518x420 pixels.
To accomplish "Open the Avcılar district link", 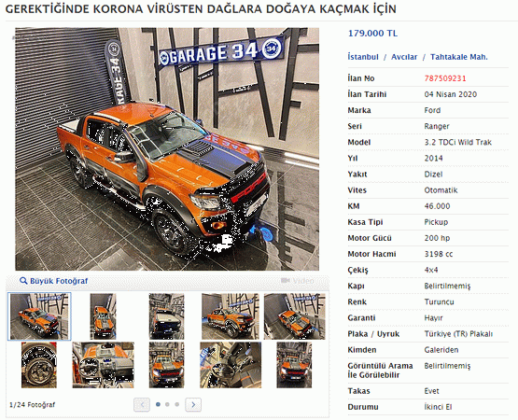I will click(404, 57).
